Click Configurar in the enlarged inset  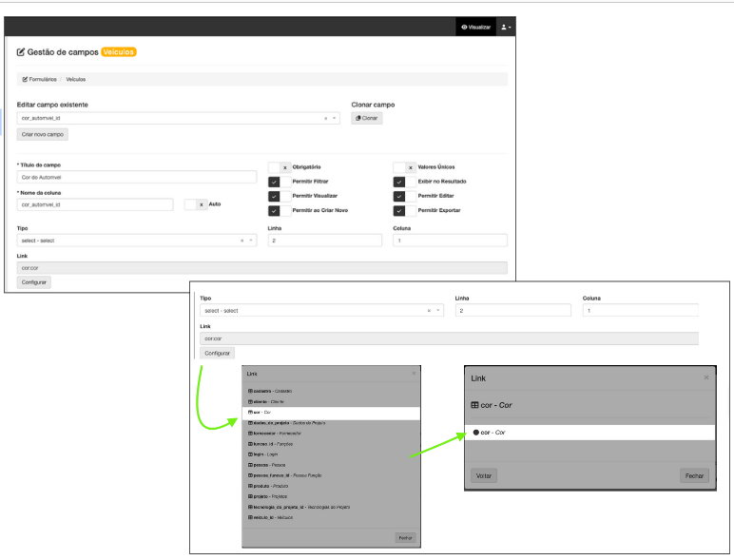click(x=217, y=353)
